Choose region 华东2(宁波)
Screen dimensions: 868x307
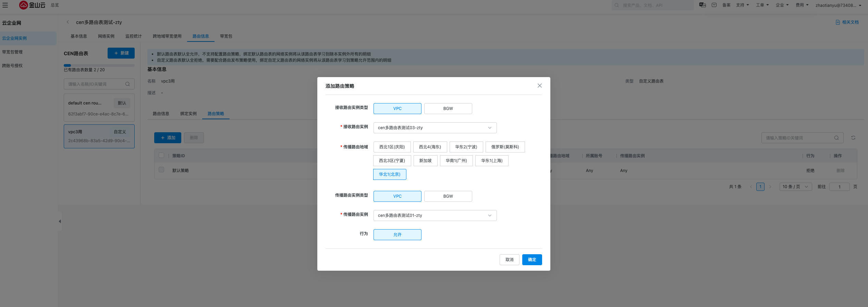(x=466, y=147)
